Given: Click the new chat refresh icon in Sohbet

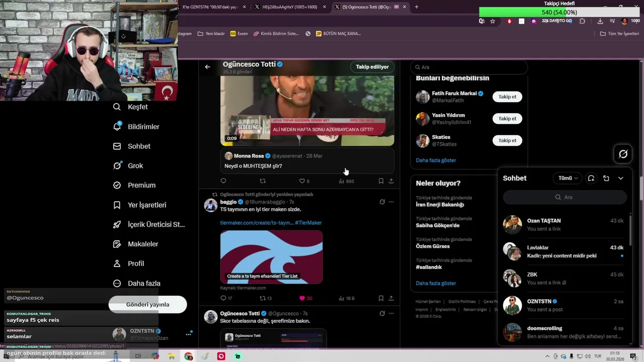Looking at the screenshot, I should [591, 178].
